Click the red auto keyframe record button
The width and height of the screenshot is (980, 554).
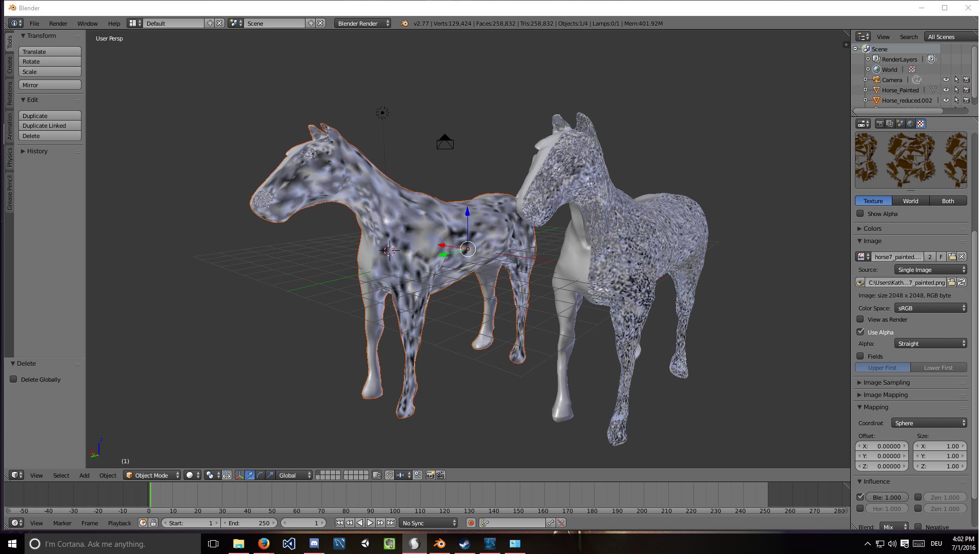point(471,523)
